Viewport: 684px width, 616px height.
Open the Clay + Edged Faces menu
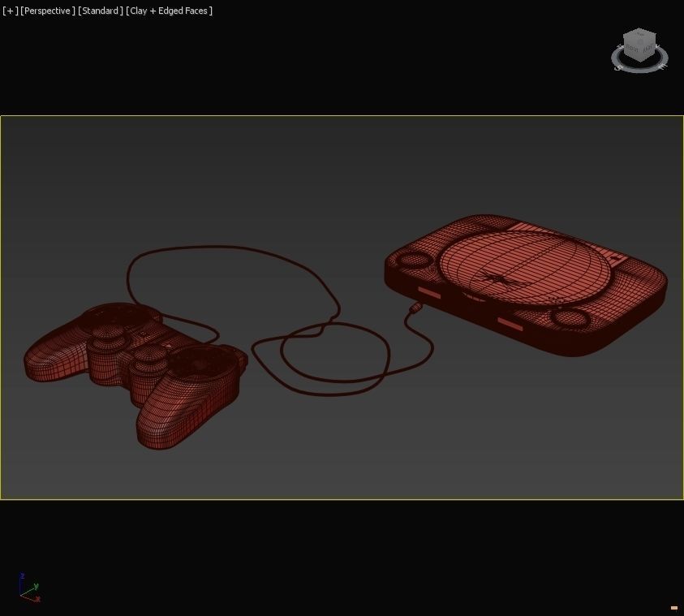[169, 11]
